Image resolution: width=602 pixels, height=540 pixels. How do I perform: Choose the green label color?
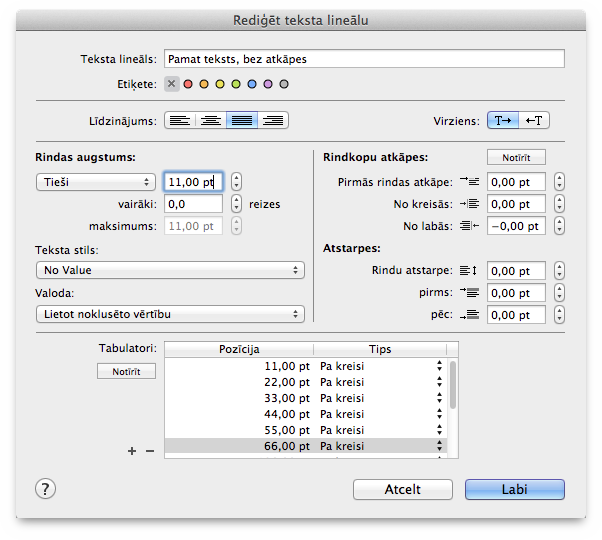(x=236, y=84)
